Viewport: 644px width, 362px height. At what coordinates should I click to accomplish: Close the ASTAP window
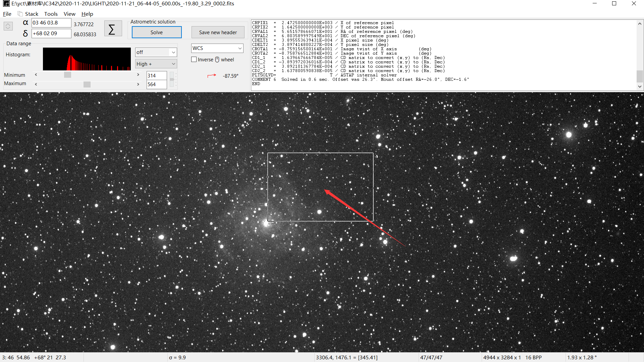[x=634, y=4]
